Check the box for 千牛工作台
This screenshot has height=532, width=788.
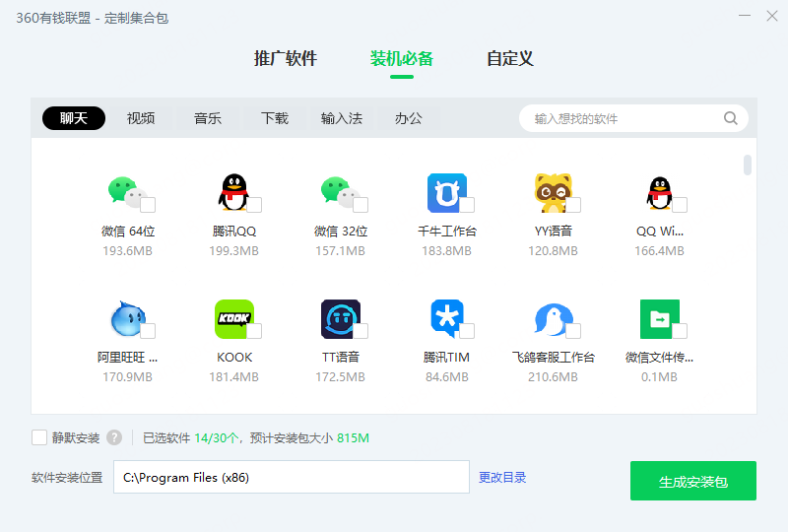coord(467,205)
